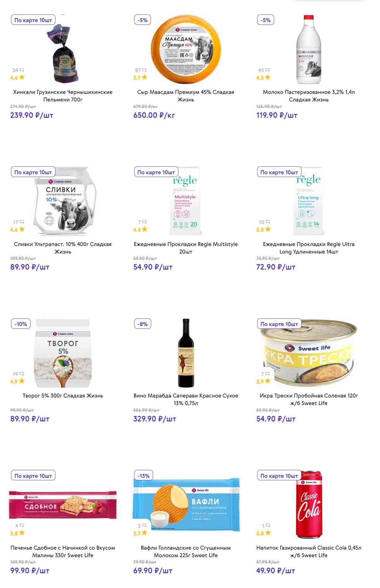Click the 5.0 rating star on Regle Ultra Long

[x=268, y=229]
